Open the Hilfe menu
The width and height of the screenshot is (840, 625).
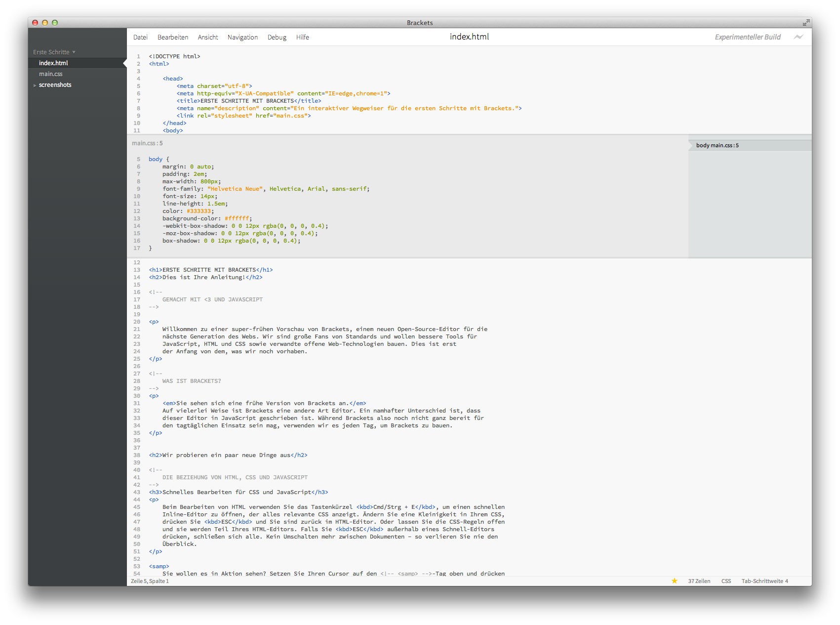tap(302, 38)
